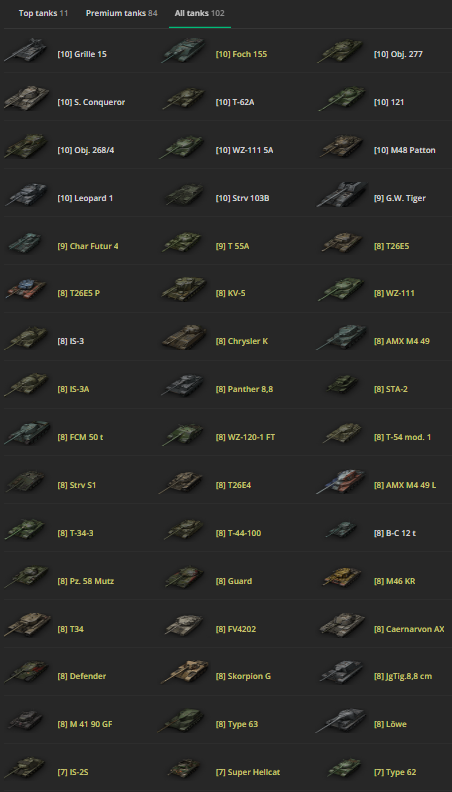Click the T26E5 P patriot tank icon
Screen dimensions: 452x792
[x=26, y=289]
